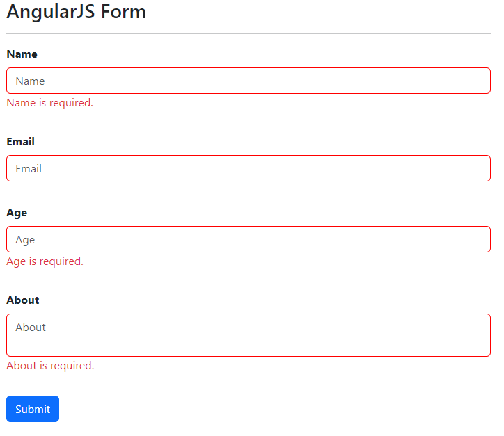Click the bold Email field label
Image resolution: width=504 pixels, height=436 pixels.
pyautogui.click(x=20, y=142)
